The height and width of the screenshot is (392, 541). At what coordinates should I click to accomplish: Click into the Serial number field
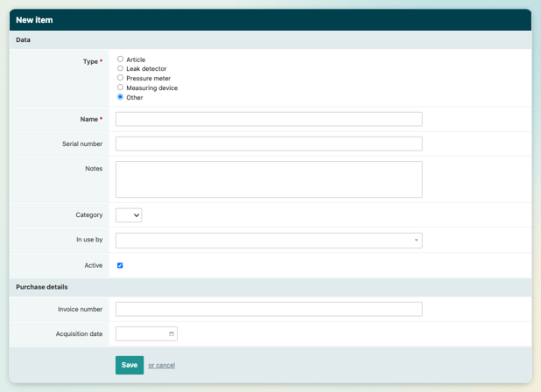coord(269,143)
